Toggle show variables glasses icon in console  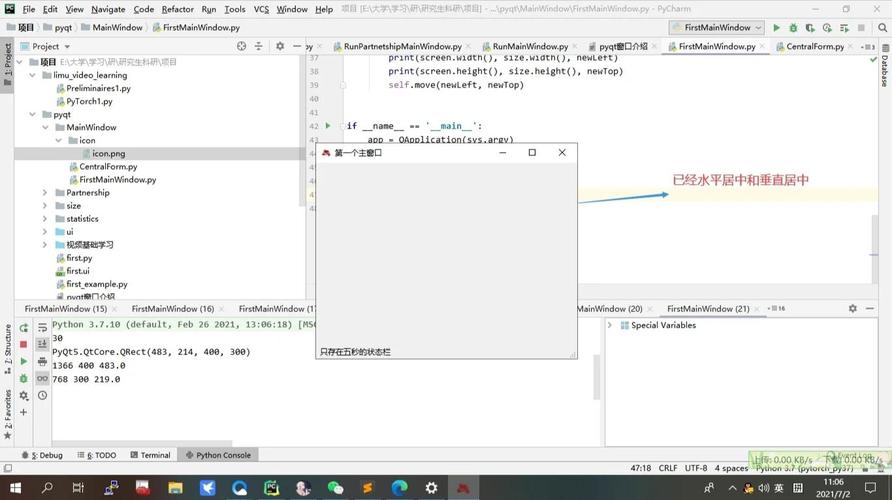point(43,378)
